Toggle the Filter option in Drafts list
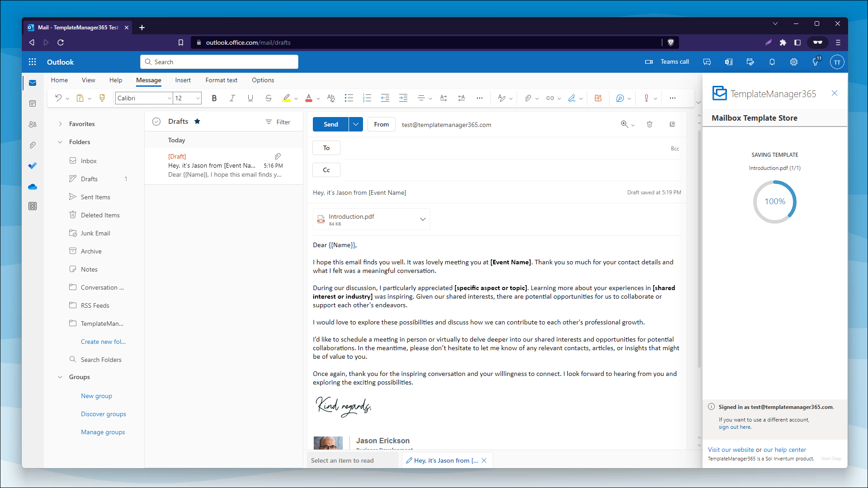The height and width of the screenshot is (488, 868). coord(278,122)
